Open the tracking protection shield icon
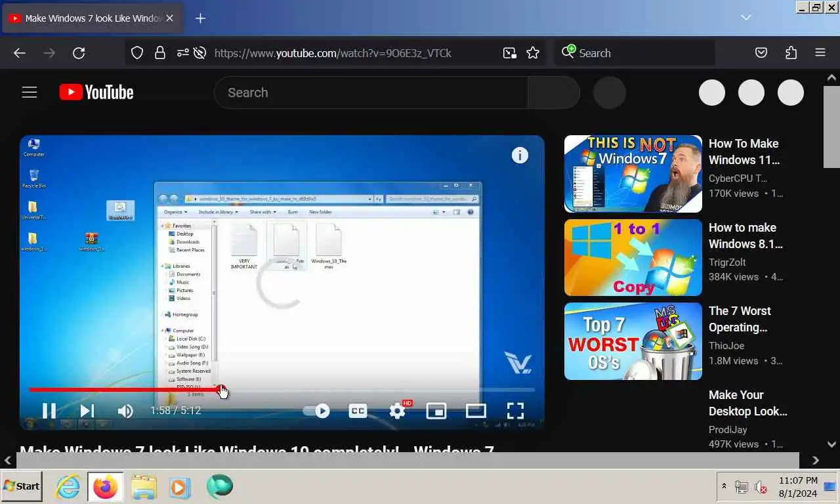The height and width of the screenshot is (504, 840). (137, 53)
